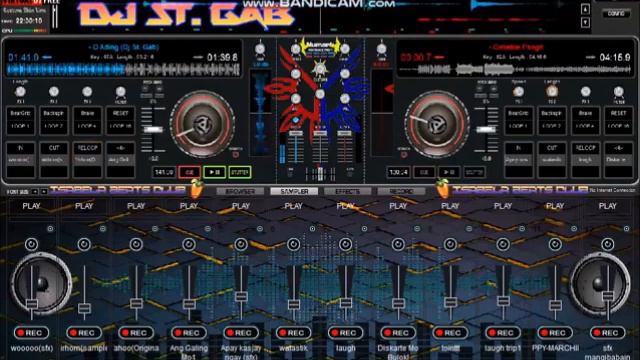Click left deck blue waveform overview

click(123, 70)
